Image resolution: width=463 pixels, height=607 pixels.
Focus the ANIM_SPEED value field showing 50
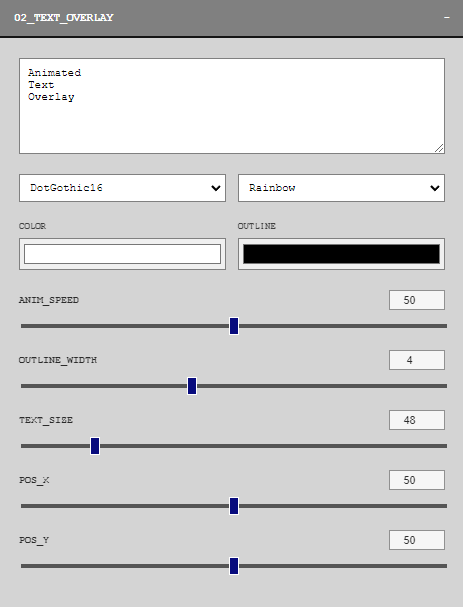pos(417,300)
